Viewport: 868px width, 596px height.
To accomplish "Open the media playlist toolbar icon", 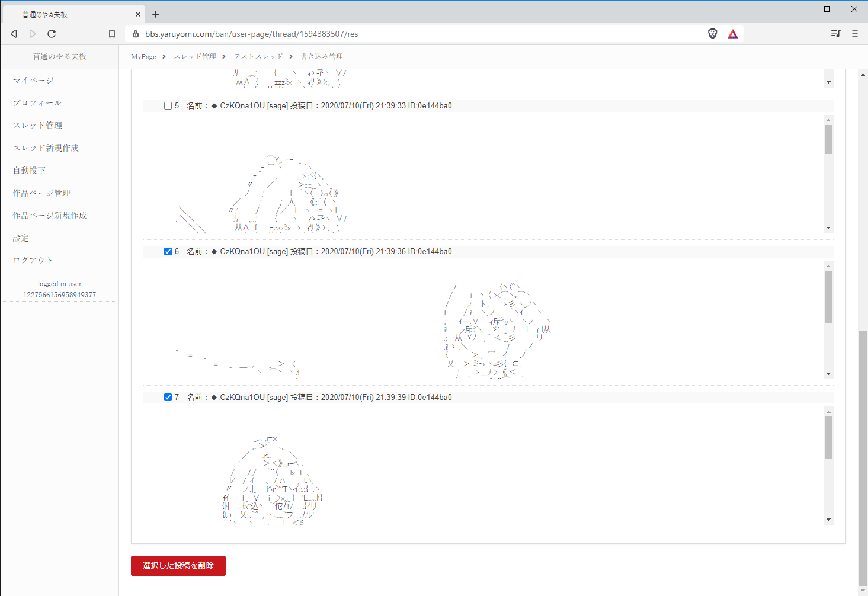I will click(x=835, y=34).
